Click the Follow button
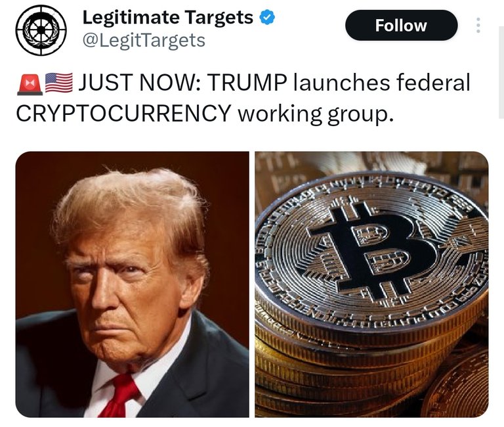This screenshot has height=427, width=504. tap(401, 26)
